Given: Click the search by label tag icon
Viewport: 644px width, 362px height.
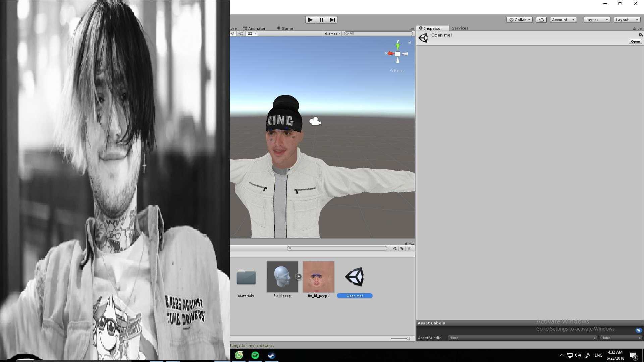Looking at the screenshot, I should (x=402, y=248).
